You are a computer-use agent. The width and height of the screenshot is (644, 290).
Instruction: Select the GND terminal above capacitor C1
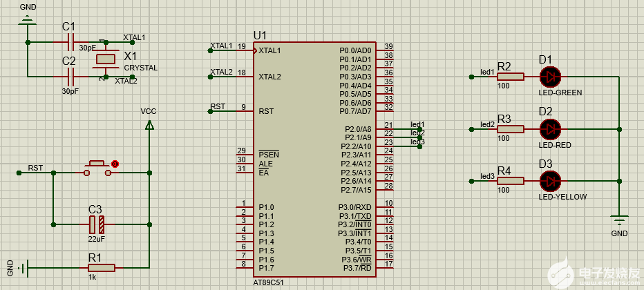click(28, 21)
